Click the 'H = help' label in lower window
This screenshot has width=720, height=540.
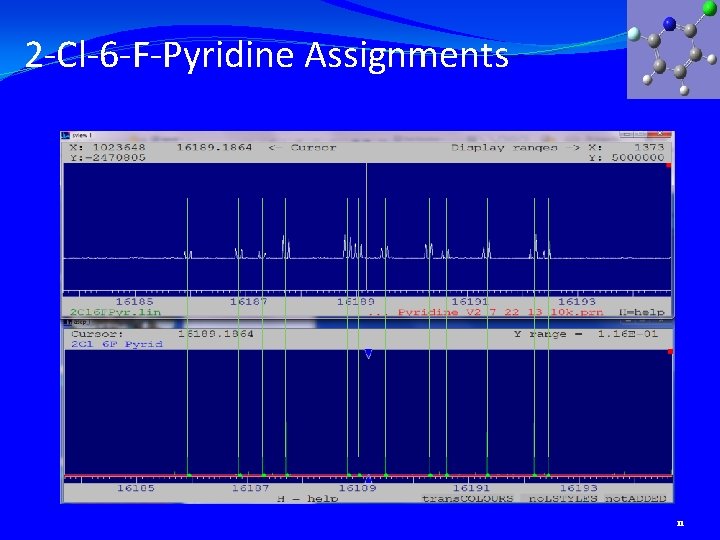coord(308,499)
